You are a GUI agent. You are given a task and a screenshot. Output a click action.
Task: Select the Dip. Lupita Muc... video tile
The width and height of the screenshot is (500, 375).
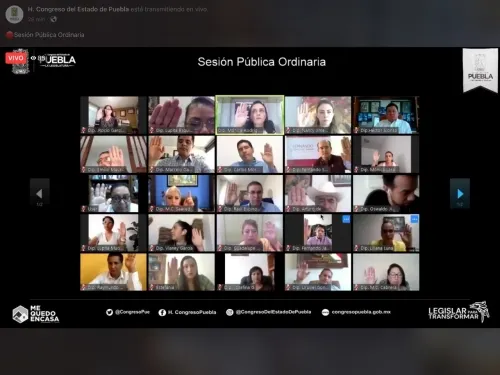tap(113, 233)
